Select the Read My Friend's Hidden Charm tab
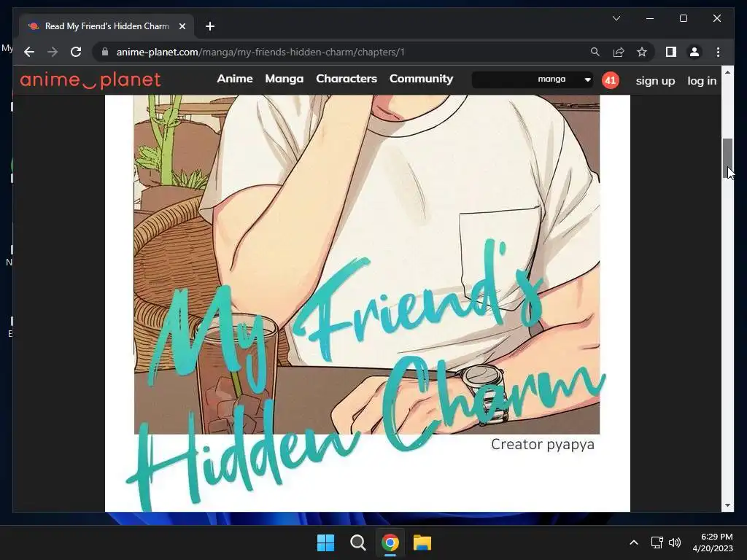The height and width of the screenshot is (560, 747). pyautogui.click(x=107, y=26)
